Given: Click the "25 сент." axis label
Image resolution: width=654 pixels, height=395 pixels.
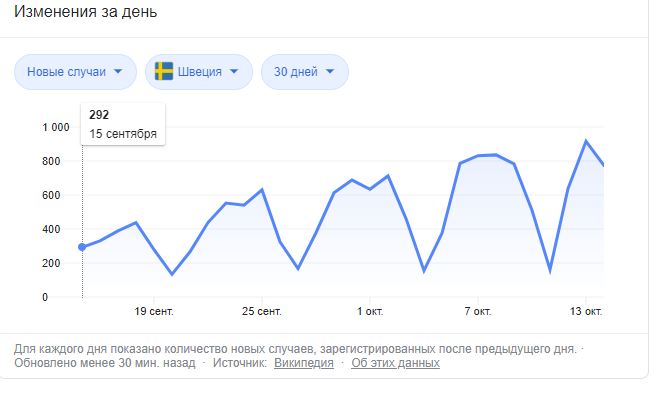Looking at the screenshot, I should point(262,311).
